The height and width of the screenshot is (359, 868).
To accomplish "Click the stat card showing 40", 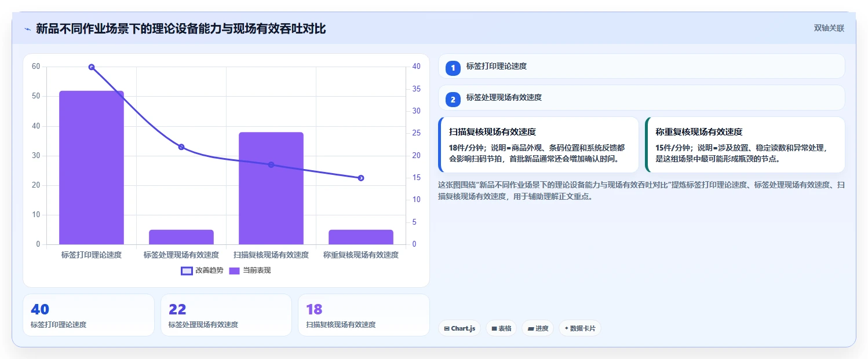I will (89, 315).
